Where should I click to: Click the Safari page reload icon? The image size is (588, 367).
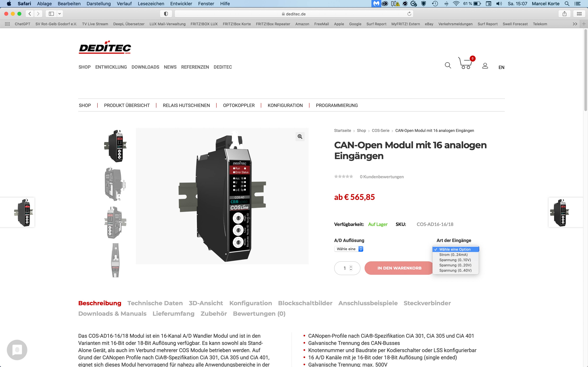point(409,14)
